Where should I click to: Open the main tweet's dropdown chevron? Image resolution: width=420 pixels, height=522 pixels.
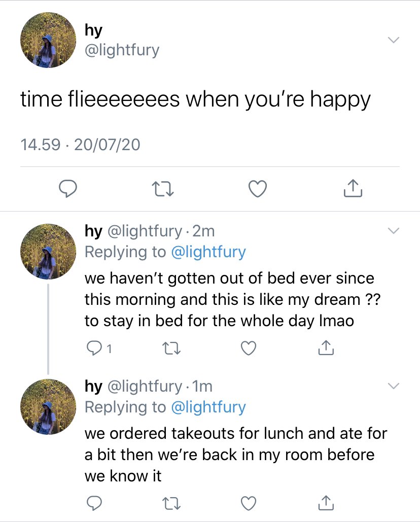click(394, 40)
